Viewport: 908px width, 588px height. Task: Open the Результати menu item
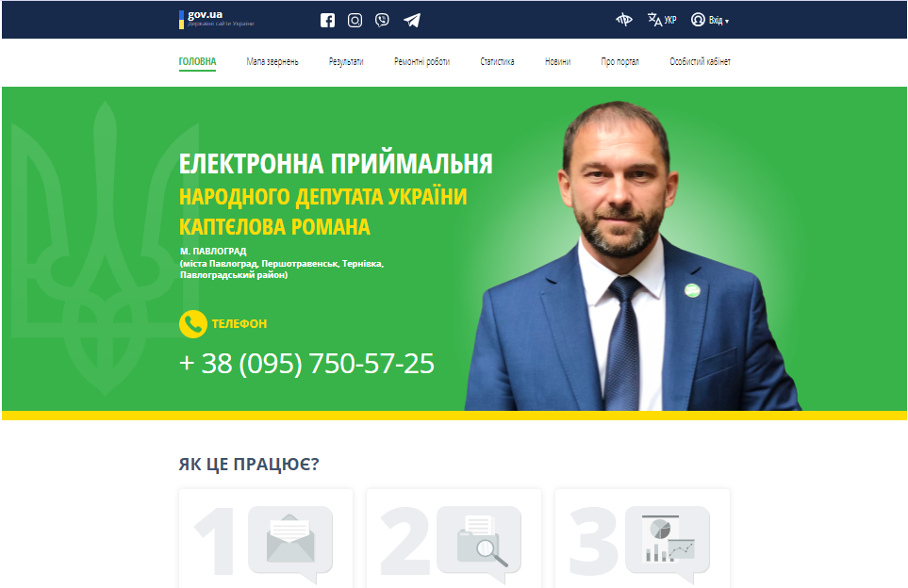click(x=346, y=62)
